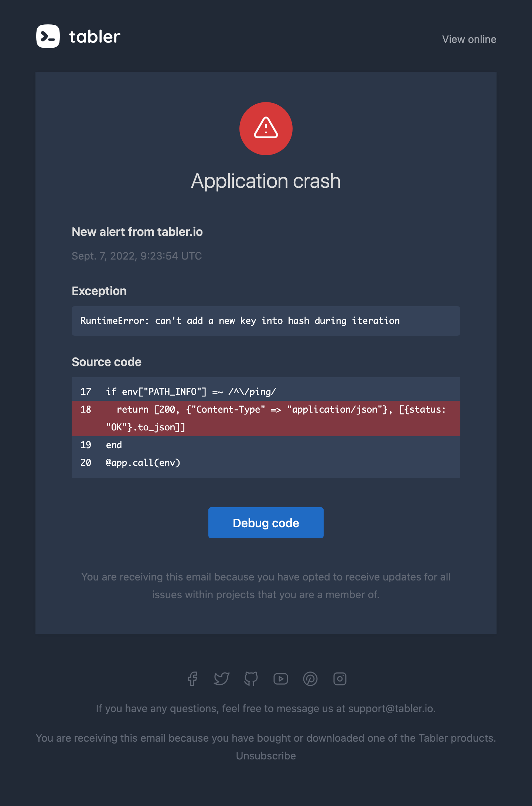Open the YouTube social icon
Viewport: 532px width, 806px height.
[x=281, y=679]
